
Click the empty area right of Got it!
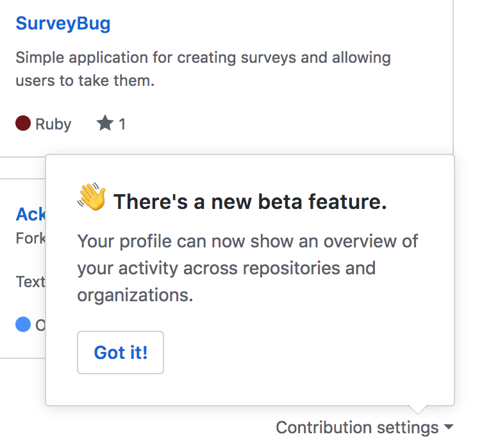click(308, 353)
